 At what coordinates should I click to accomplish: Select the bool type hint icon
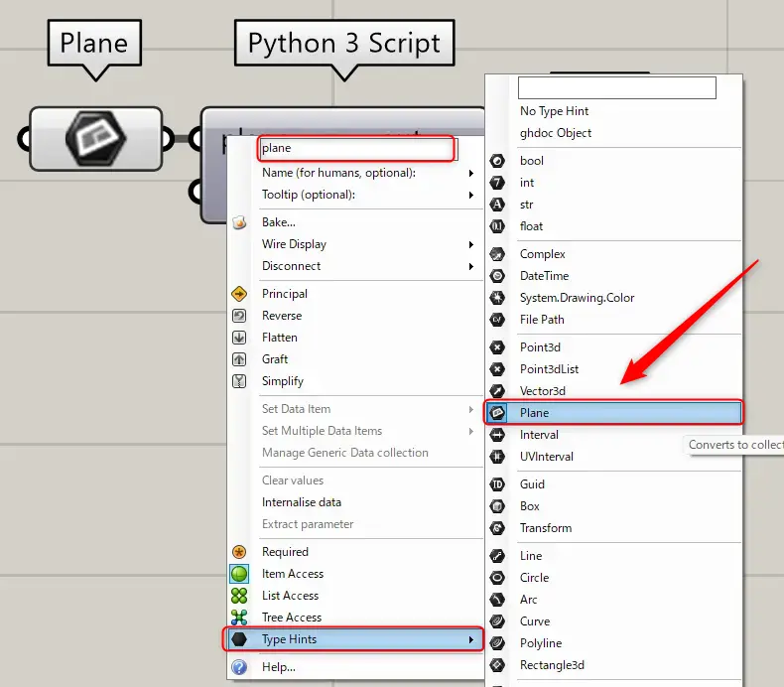(x=498, y=161)
